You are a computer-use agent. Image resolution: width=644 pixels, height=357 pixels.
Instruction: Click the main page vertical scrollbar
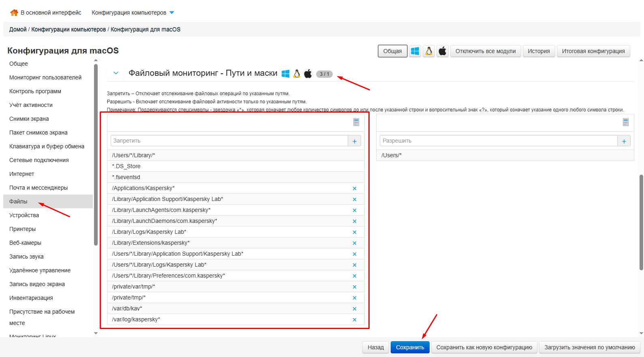641,222
